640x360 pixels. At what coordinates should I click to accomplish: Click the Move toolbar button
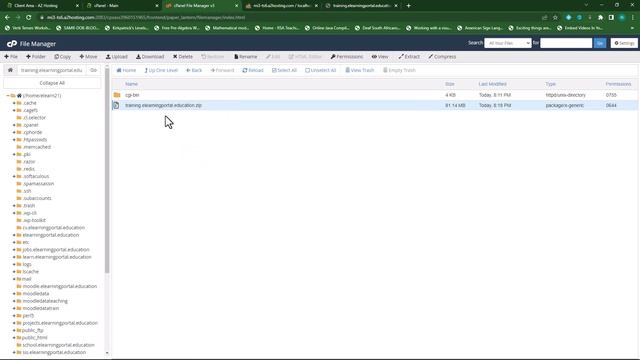[x=88, y=57]
